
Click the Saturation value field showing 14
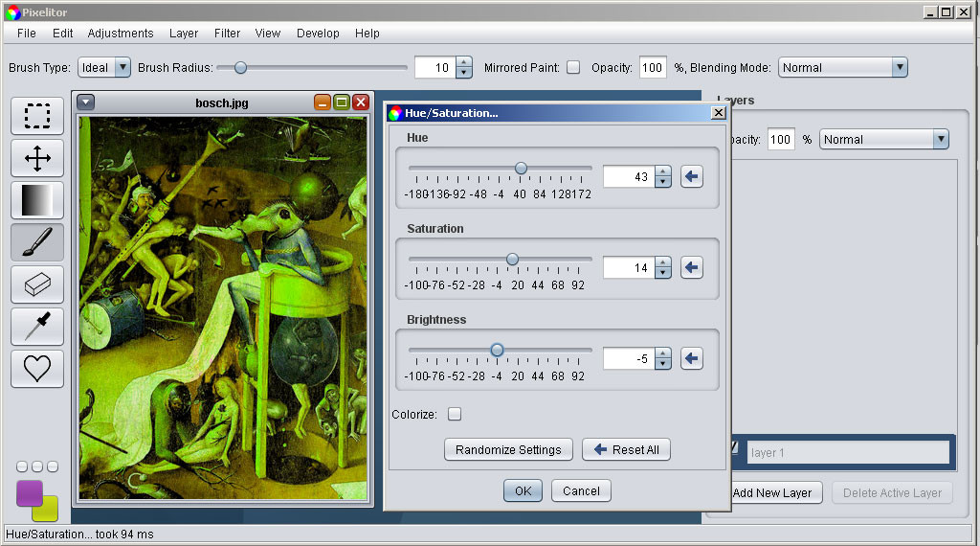tap(630, 267)
